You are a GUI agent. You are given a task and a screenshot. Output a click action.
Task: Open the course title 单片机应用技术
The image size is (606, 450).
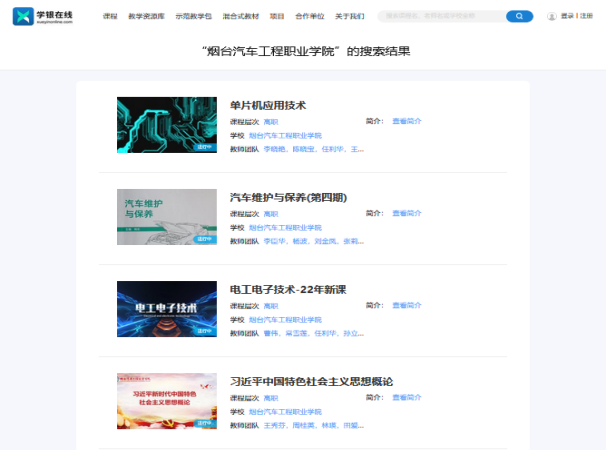(x=268, y=106)
